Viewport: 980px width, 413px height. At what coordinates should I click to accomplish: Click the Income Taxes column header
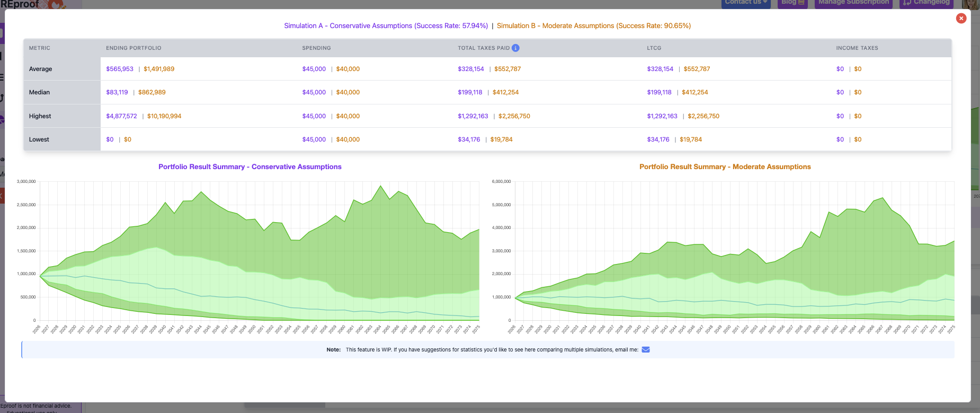pyautogui.click(x=857, y=48)
